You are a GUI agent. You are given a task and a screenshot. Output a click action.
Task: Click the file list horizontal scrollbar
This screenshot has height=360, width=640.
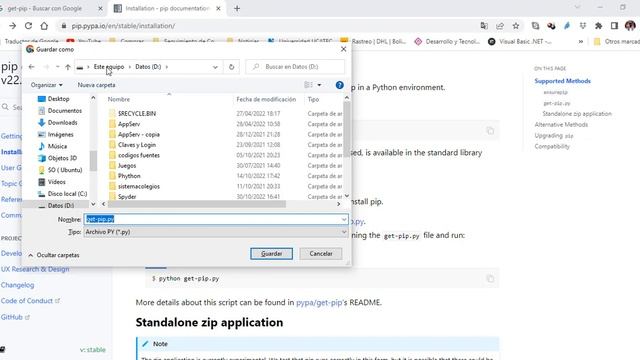[197, 204]
